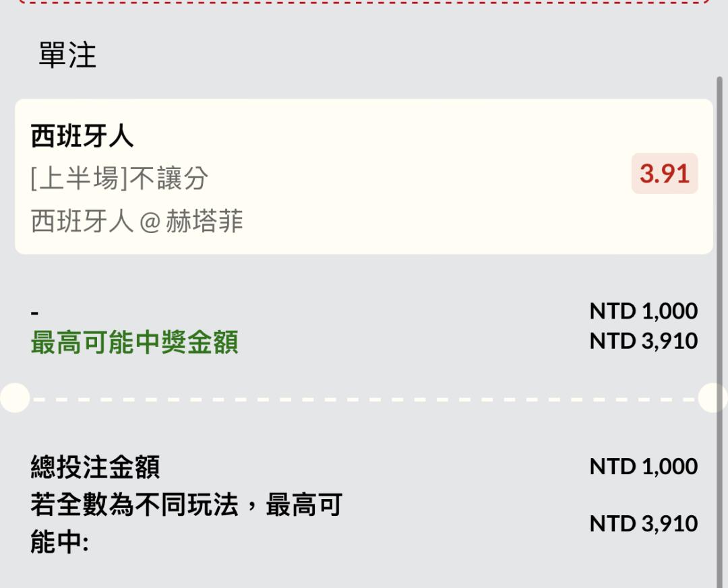Open the 西班牙人 bet selection card

[x=364, y=176]
